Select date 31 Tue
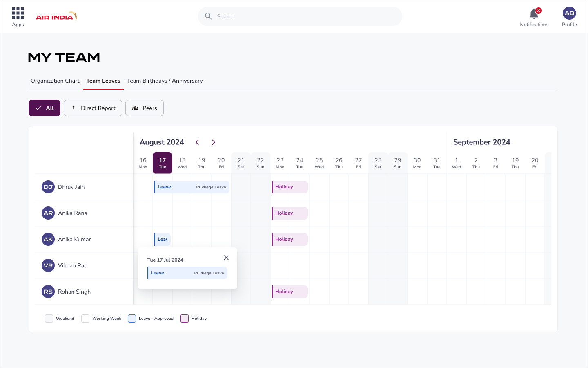588x368 pixels. (x=437, y=163)
